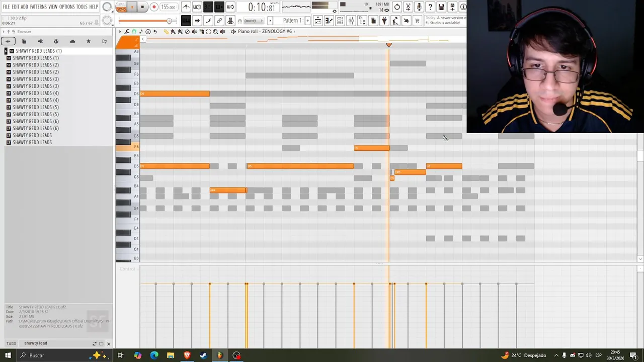Open FL Studio taskbar icon

tap(220, 355)
